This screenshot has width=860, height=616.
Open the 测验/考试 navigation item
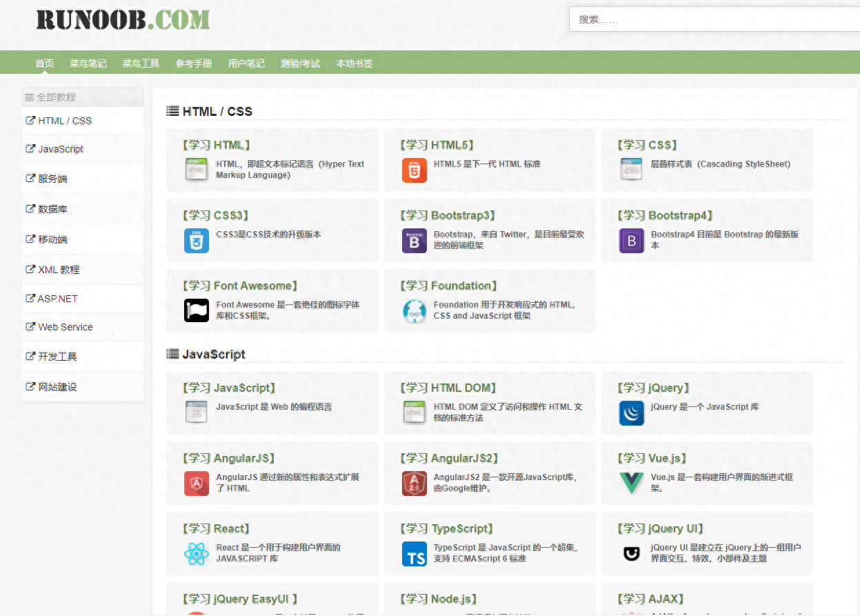point(301,63)
